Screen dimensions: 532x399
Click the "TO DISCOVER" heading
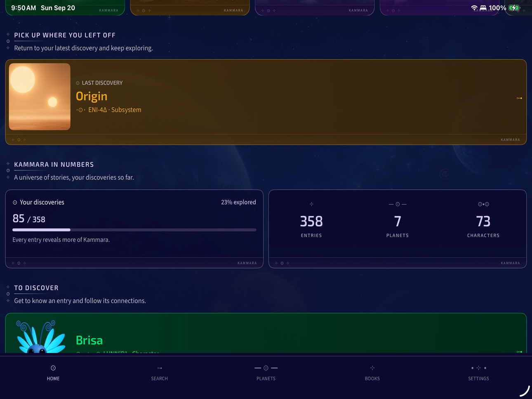[36, 288]
